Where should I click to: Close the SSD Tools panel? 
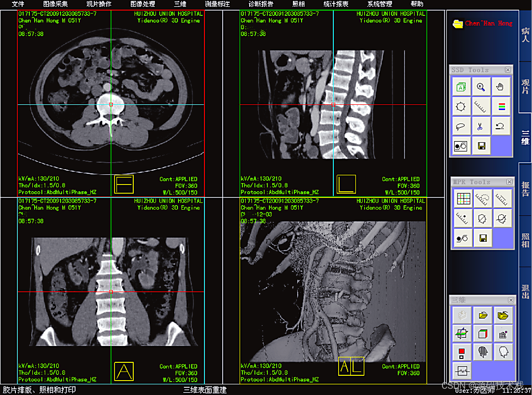(507, 70)
